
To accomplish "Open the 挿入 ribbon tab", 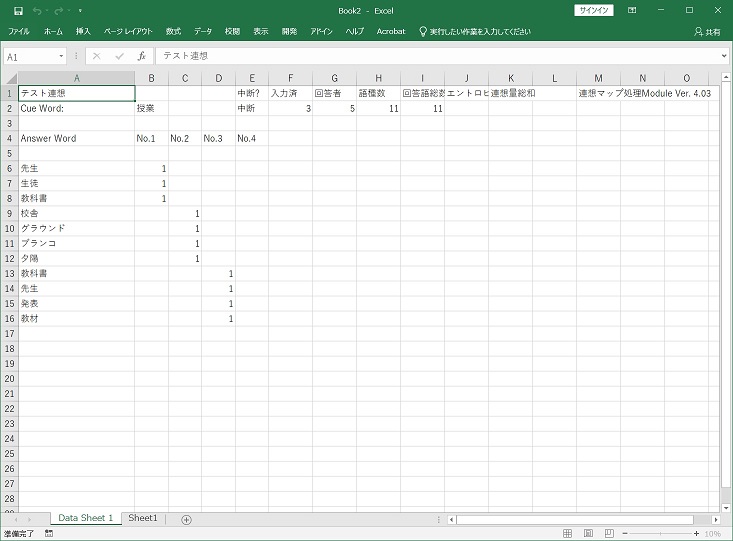I will pyautogui.click(x=83, y=32).
